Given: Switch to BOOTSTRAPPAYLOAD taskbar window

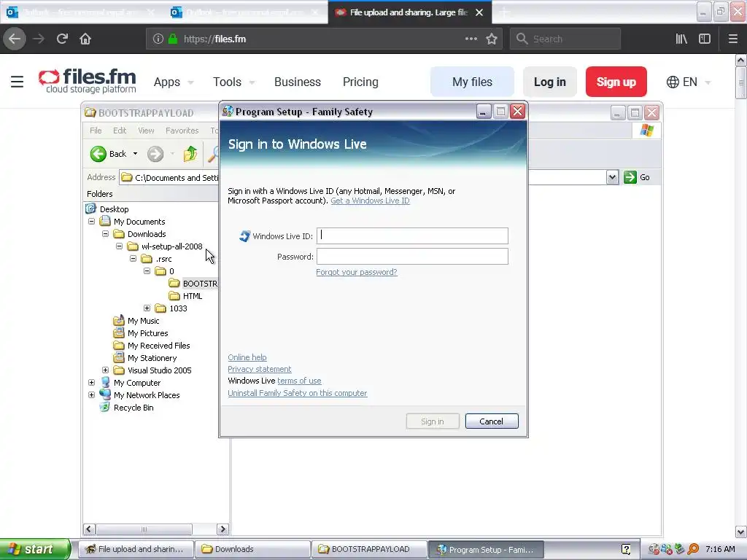Looking at the screenshot, I should coord(369,549).
